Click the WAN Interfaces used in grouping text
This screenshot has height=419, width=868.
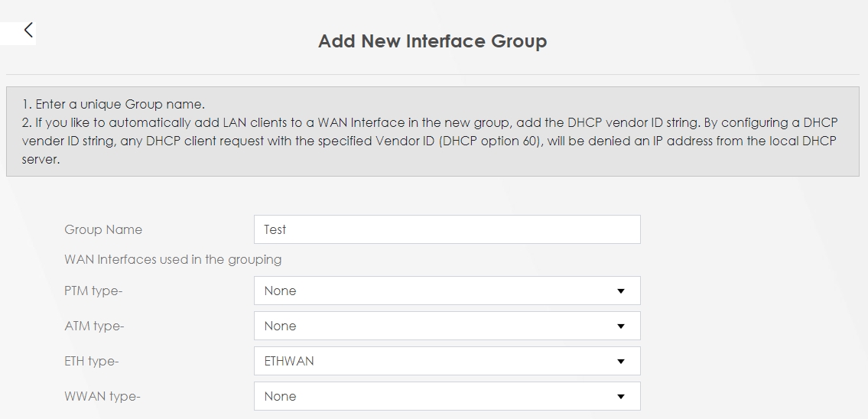[x=173, y=259]
